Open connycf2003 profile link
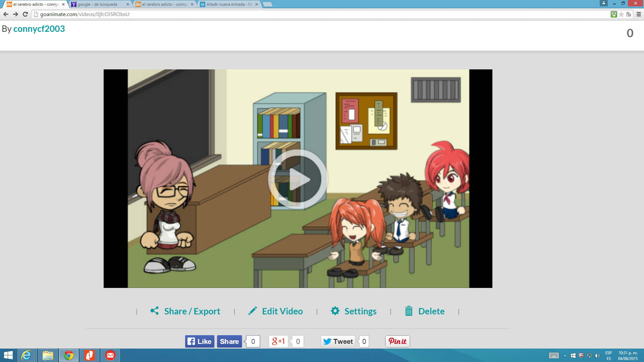This screenshot has height=362, width=644. [39, 29]
